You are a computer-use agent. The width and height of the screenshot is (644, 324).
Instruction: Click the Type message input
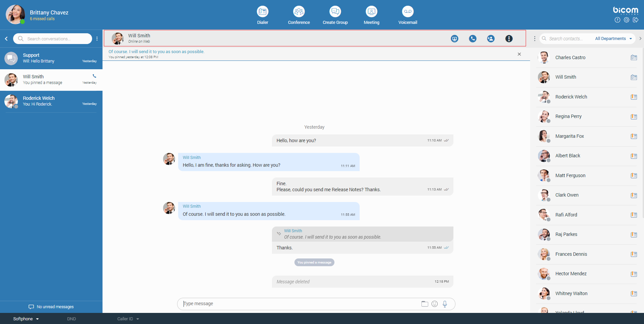(x=299, y=304)
